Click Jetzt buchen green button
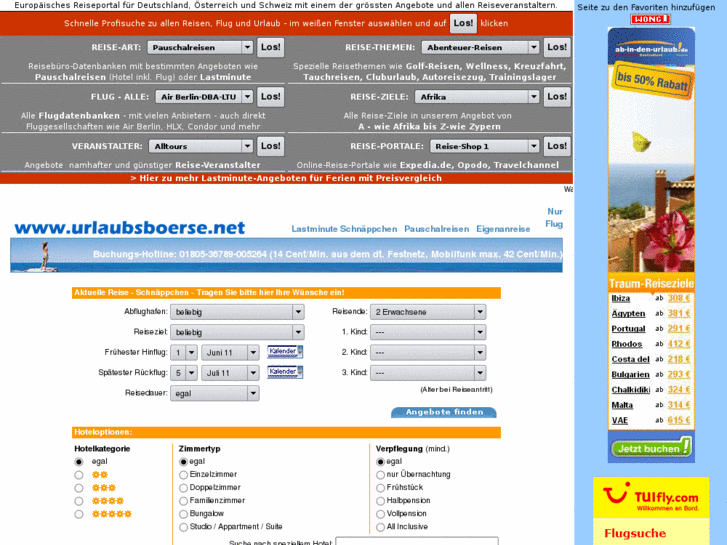 click(651, 448)
